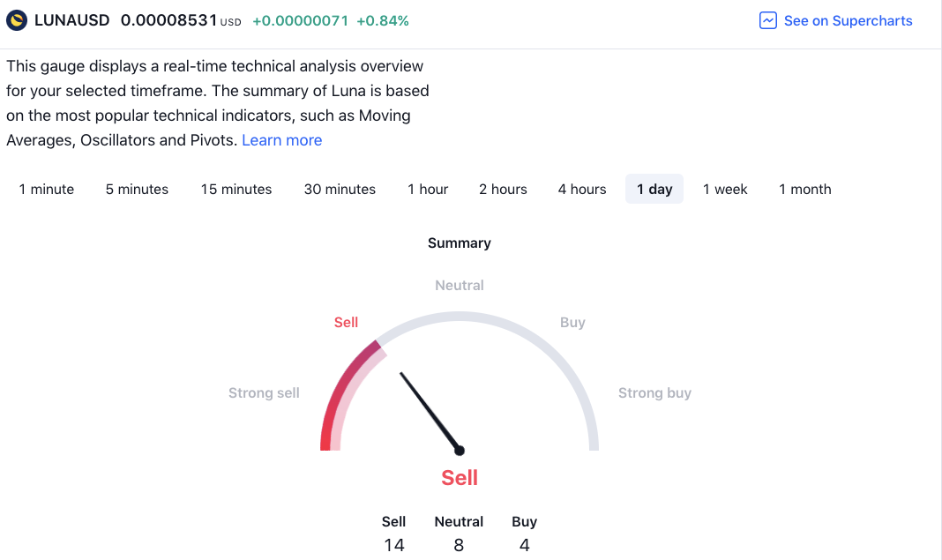Image resolution: width=942 pixels, height=560 pixels.
Task: Click the large red Sell rating text
Action: (x=460, y=478)
